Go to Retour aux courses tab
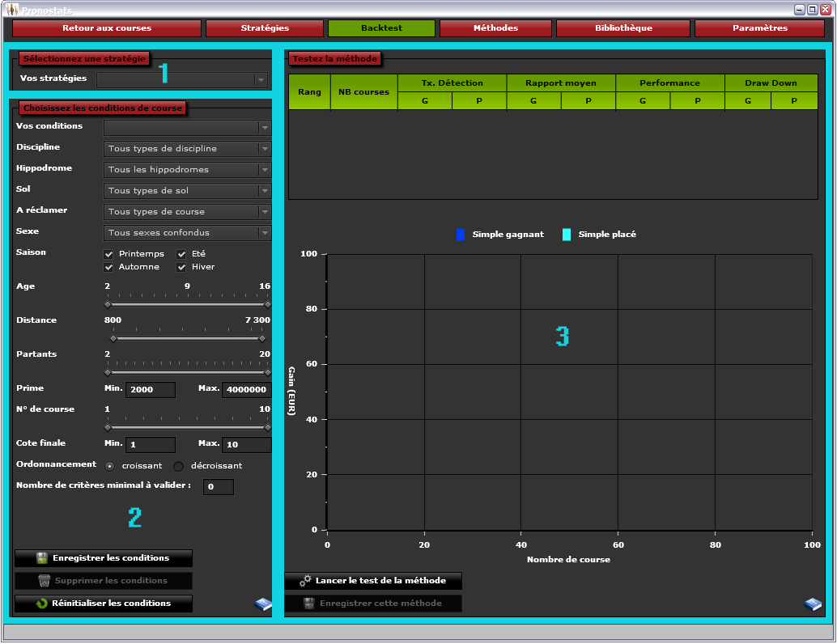Image resolution: width=837 pixels, height=644 pixels. (x=107, y=28)
